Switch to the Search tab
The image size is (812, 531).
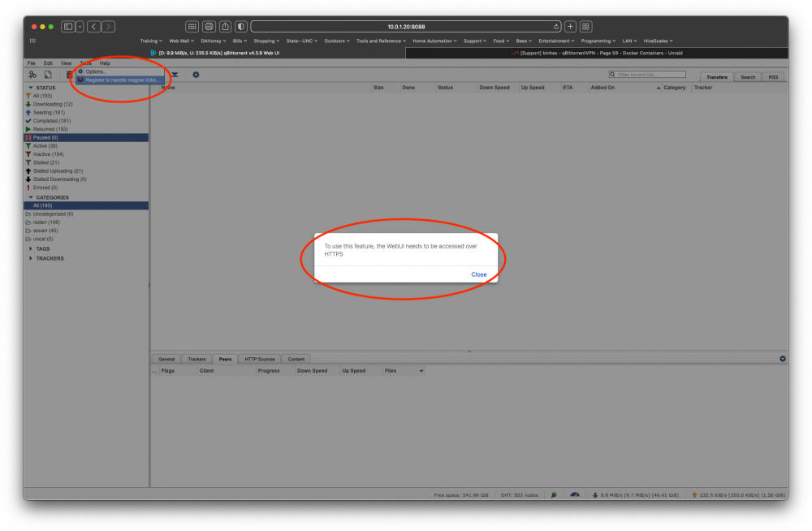(748, 76)
